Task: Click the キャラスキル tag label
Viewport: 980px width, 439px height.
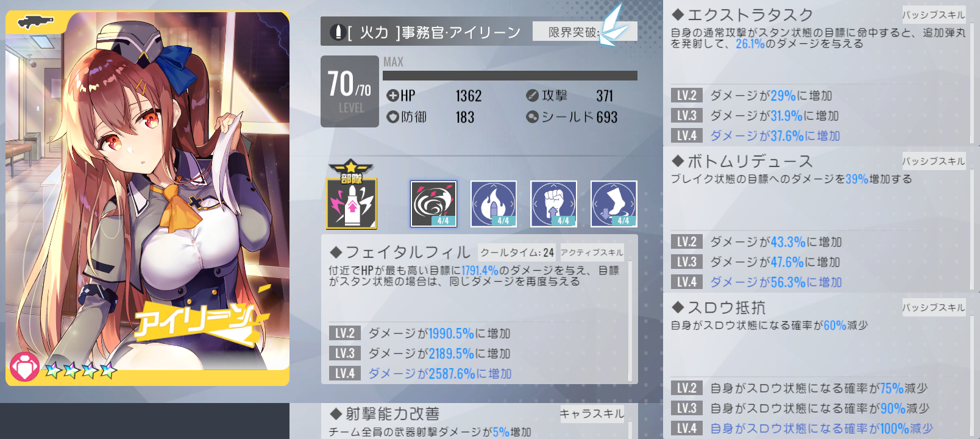Action: click(592, 414)
